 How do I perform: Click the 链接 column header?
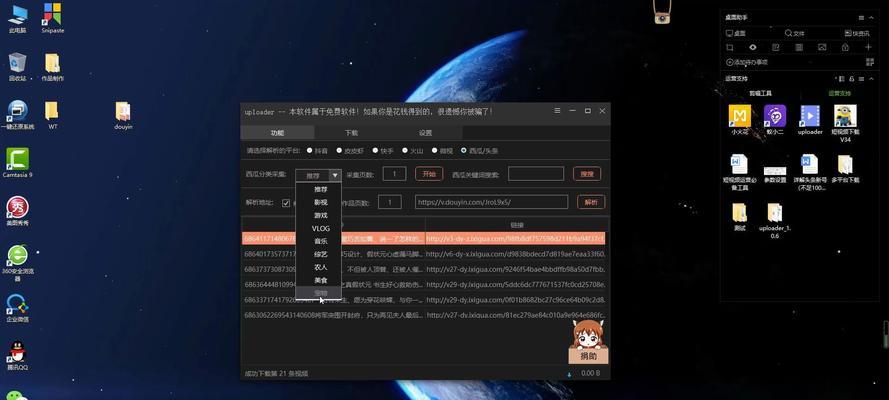pyautogui.click(x=517, y=225)
